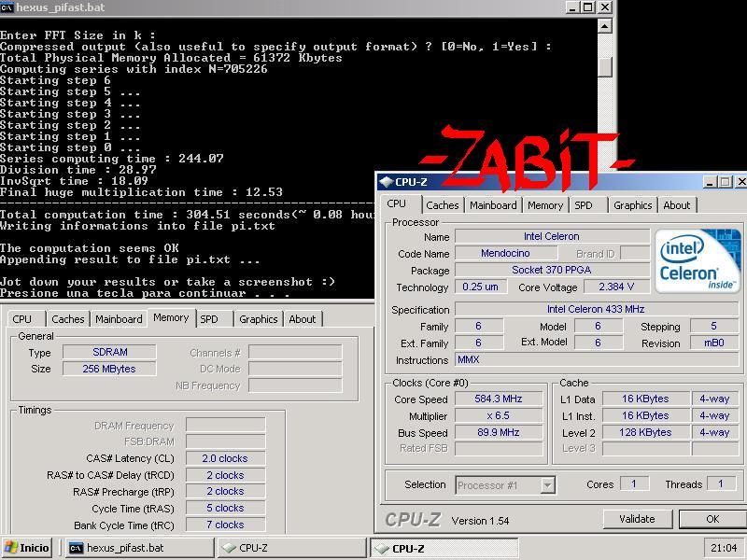Viewport: 747px width, 560px height.
Task: Open About tab in the back CPU-Z window
Action: click(x=302, y=319)
